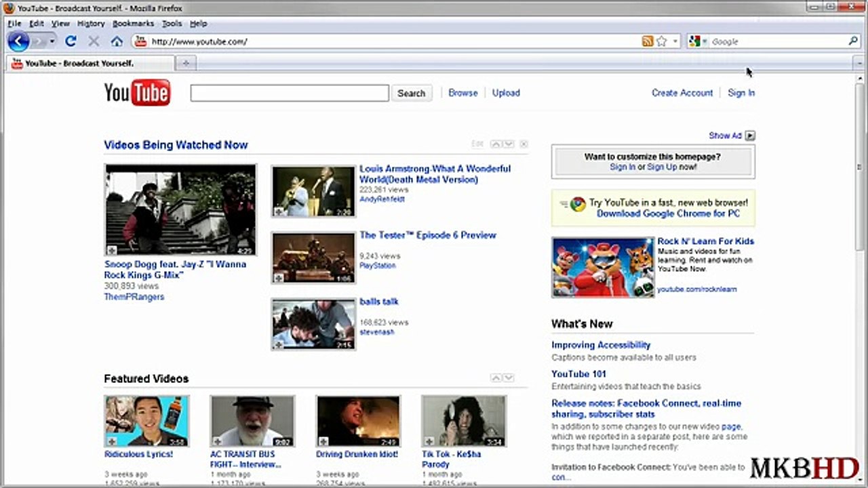Viewport: 868px width, 488px height.
Task: Click the Firefox back arrow button
Action: pyautogui.click(x=18, y=41)
